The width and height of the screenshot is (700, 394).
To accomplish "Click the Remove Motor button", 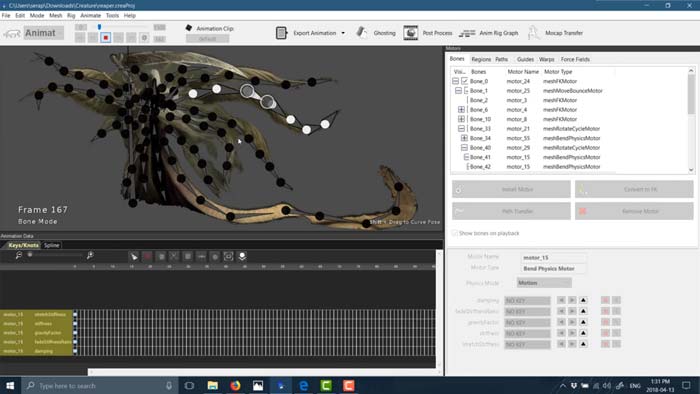I will click(x=634, y=211).
